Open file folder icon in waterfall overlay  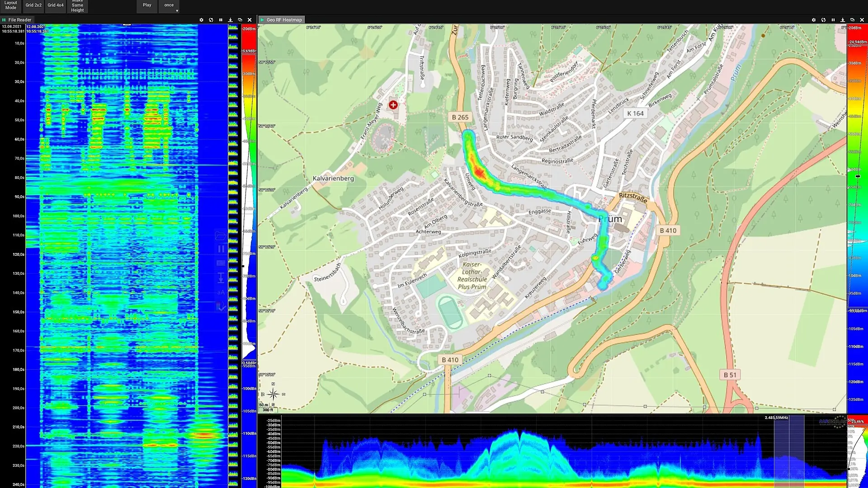coord(221,236)
